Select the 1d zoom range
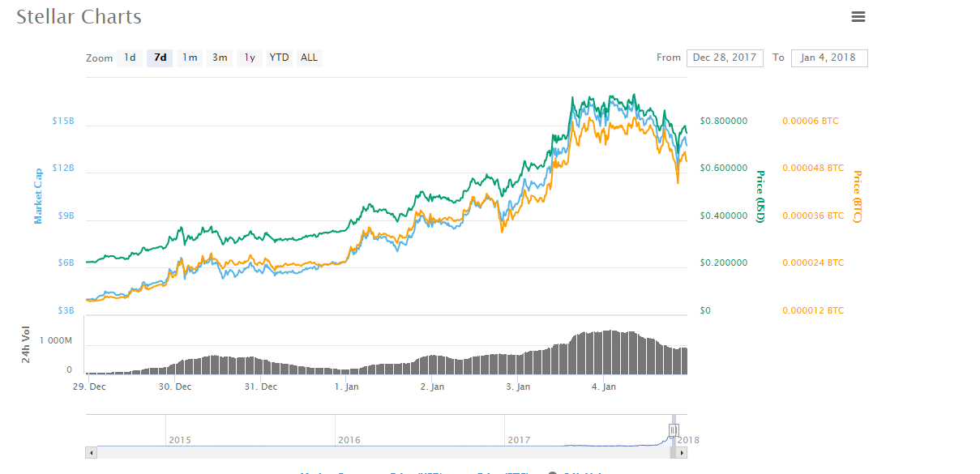Viewport: 980px width, 474px height. click(x=130, y=58)
